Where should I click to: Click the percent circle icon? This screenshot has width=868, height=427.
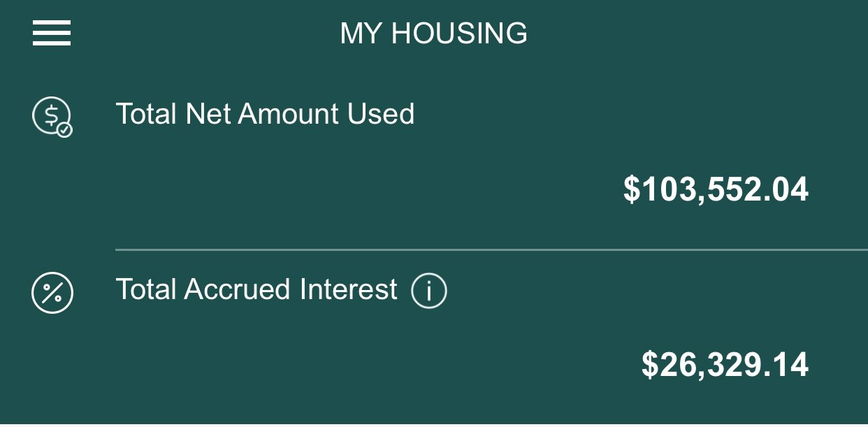[52, 292]
